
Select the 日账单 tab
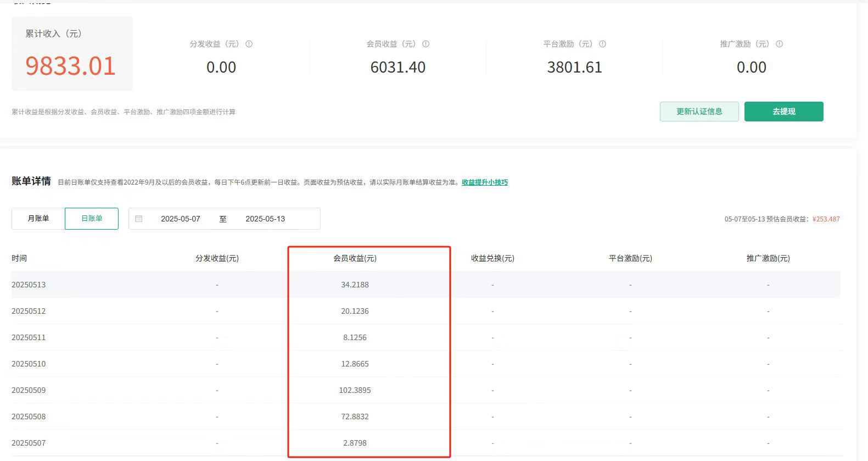click(92, 219)
